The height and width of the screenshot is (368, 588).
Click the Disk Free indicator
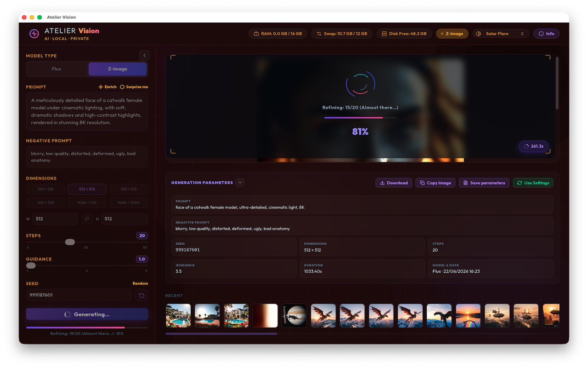(404, 34)
